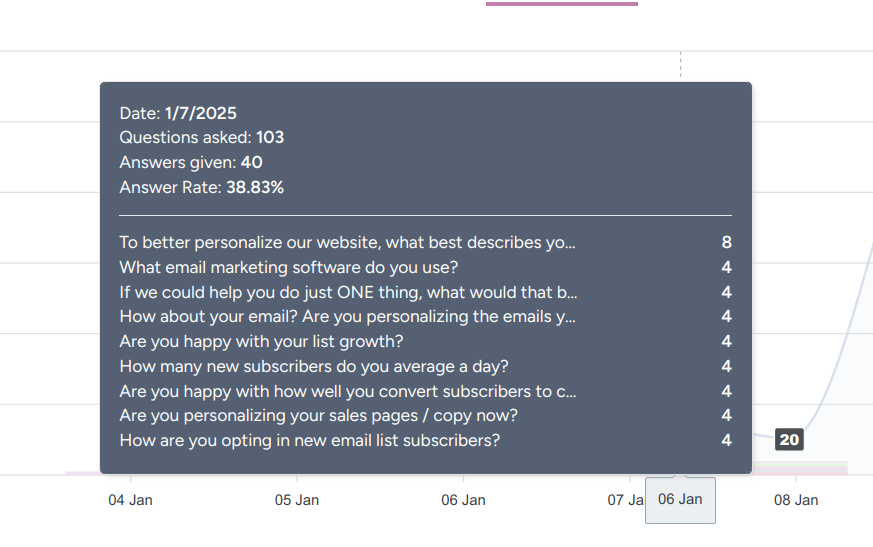Select the 04 Jan axis label
Screen dimensions: 873x547
click(130, 500)
